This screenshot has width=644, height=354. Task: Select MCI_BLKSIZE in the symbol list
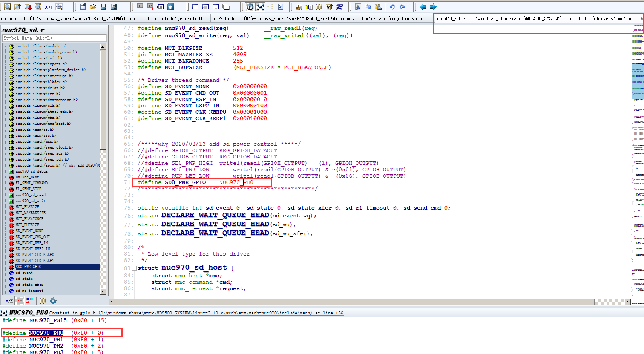coord(27,207)
